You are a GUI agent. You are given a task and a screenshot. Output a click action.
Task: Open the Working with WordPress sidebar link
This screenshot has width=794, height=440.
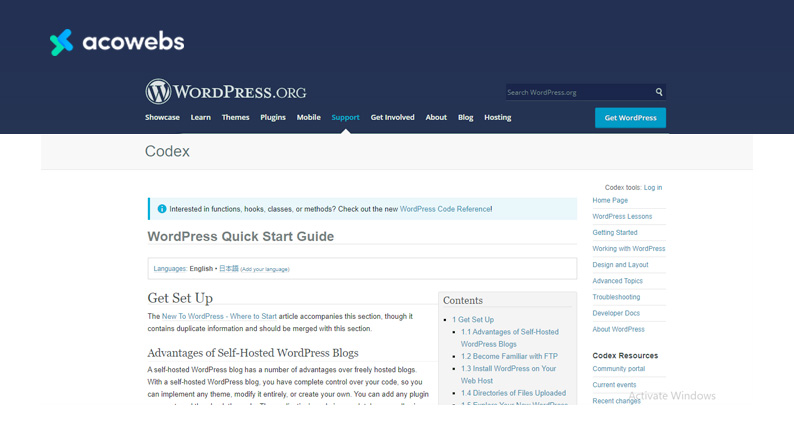tap(629, 249)
